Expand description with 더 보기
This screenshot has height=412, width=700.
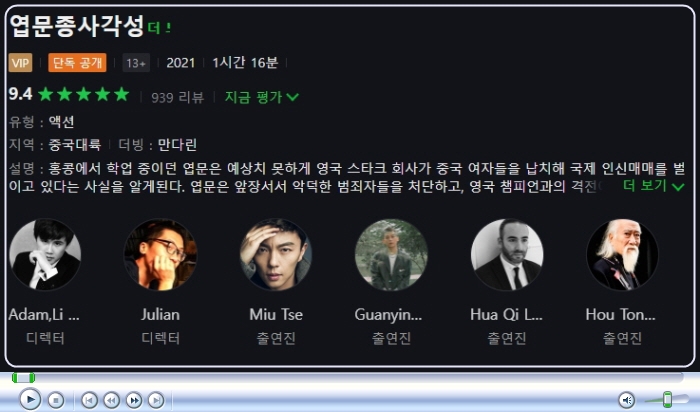pos(654,186)
